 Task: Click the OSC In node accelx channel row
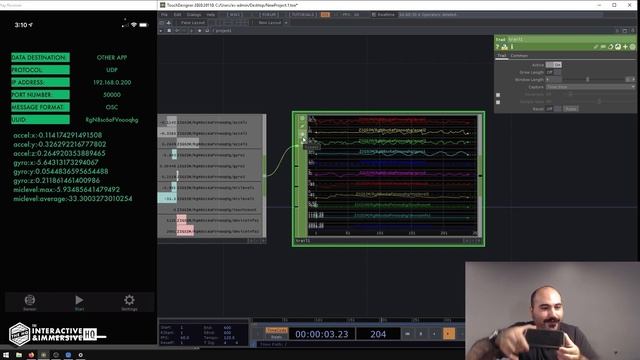(x=209, y=122)
